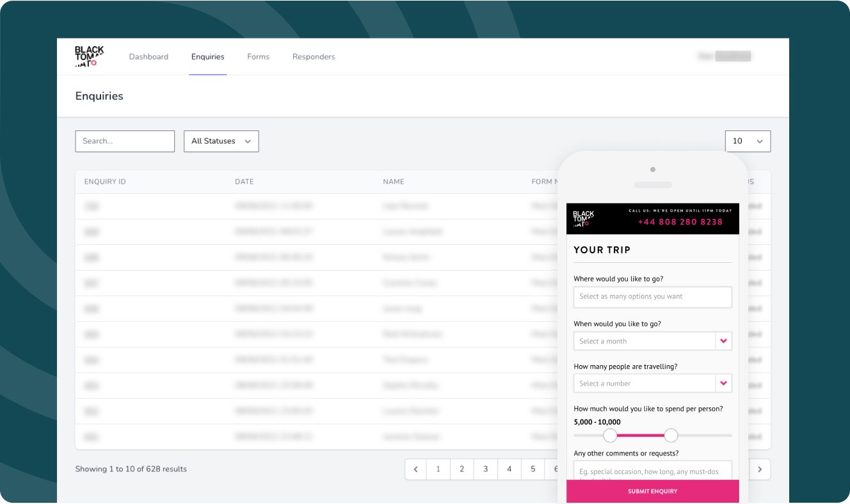Open the Select a number dropdown
The image size is (850, 504).
pyautogui.click(x=644, y=383)
